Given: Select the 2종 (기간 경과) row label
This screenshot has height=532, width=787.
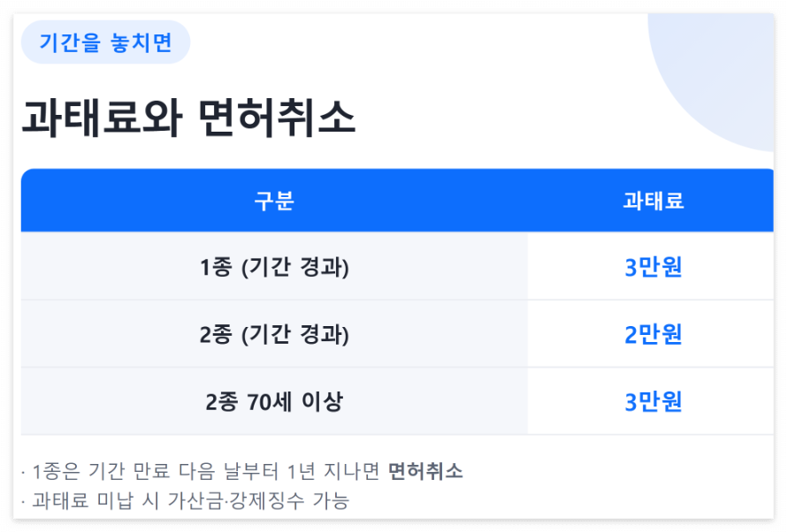Looking at the screenshot, I should (274, 334).
